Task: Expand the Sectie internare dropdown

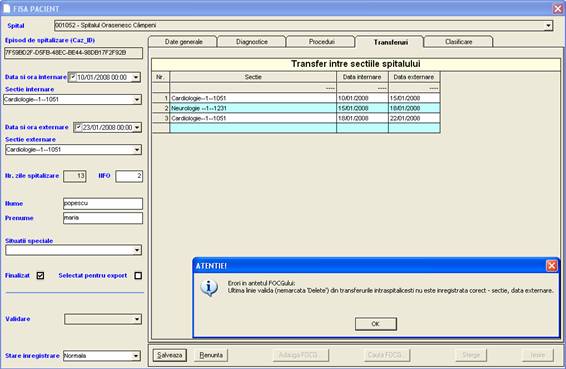Action: [x=137, y=100]
